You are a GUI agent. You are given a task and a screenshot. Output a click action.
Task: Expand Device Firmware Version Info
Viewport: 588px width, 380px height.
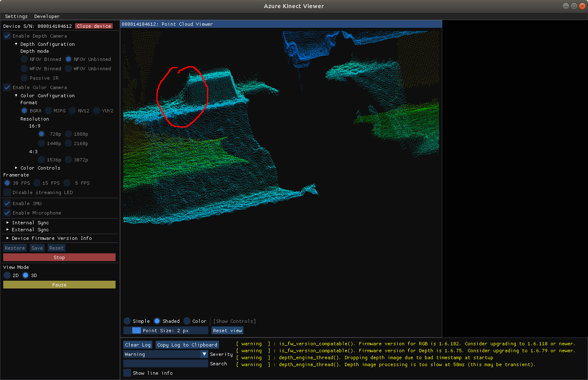coord(8,238)
